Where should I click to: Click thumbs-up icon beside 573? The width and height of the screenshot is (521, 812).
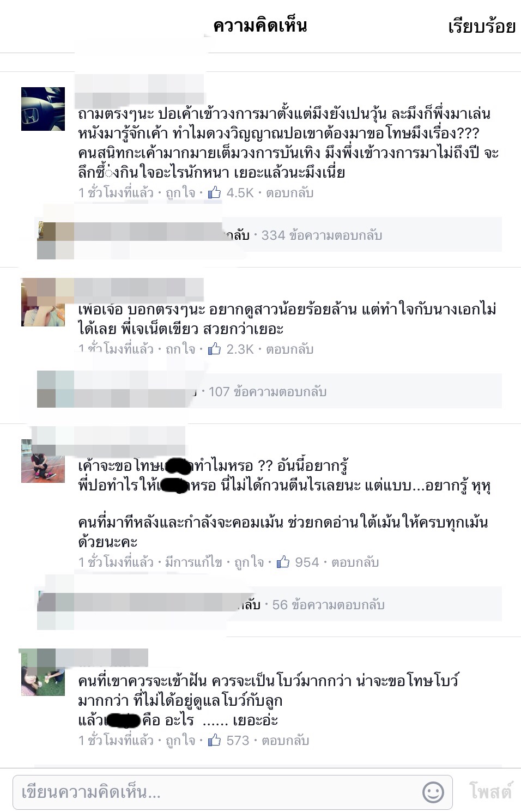(x=215, y=740)
